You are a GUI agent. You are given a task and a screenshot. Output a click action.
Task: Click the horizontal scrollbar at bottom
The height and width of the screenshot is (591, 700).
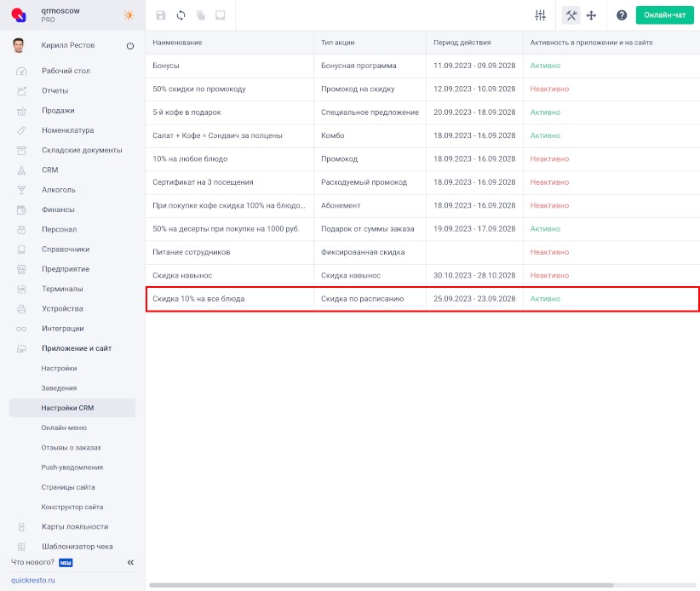(382, 585)
